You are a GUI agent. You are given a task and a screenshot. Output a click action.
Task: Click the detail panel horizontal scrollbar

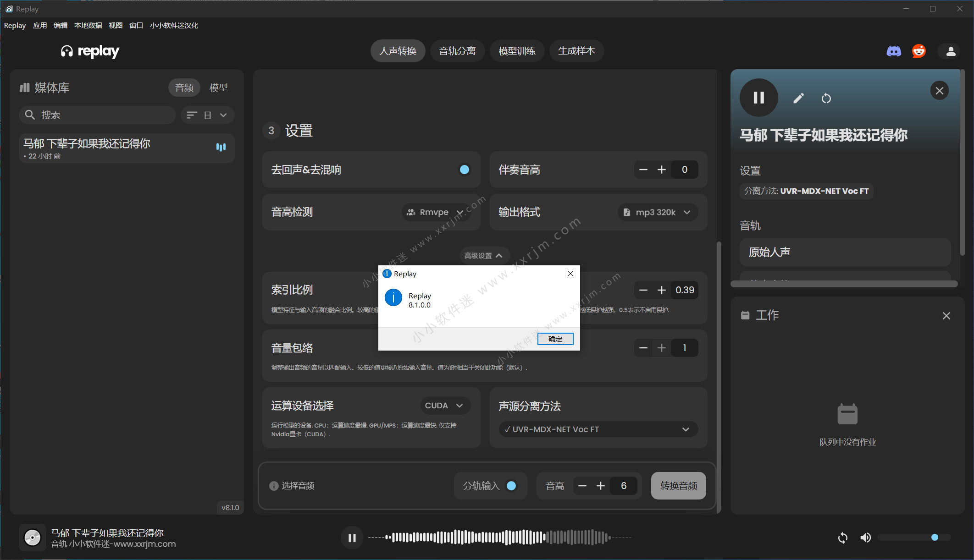coord(844,284)
